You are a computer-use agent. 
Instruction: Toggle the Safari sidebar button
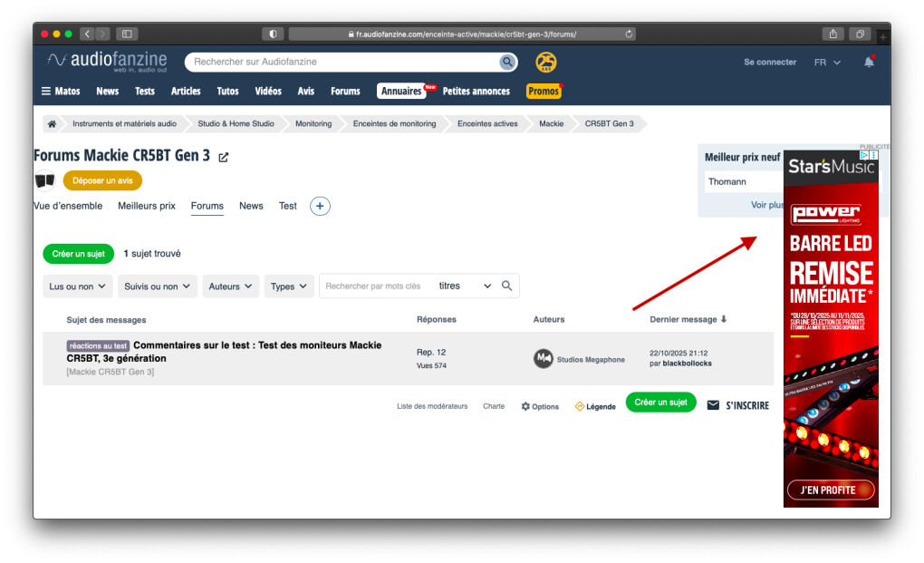(127, 34)
